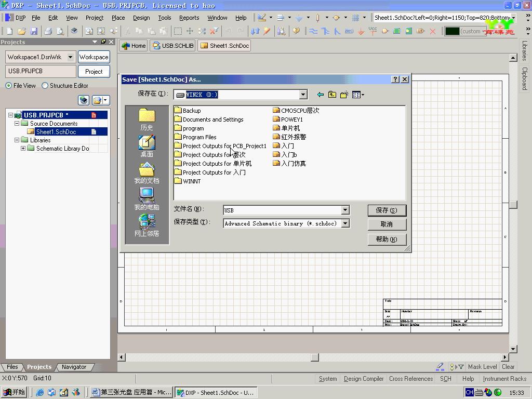
Task: Open the Design menu
Action: [x=141, y=18]
